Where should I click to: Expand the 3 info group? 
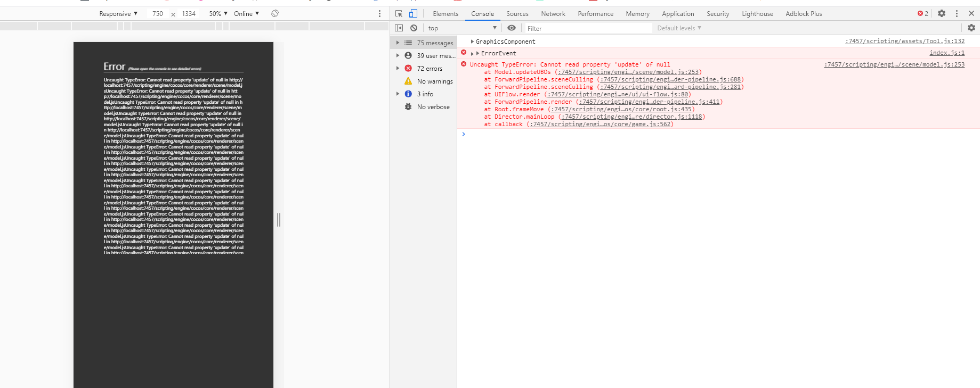398,94
